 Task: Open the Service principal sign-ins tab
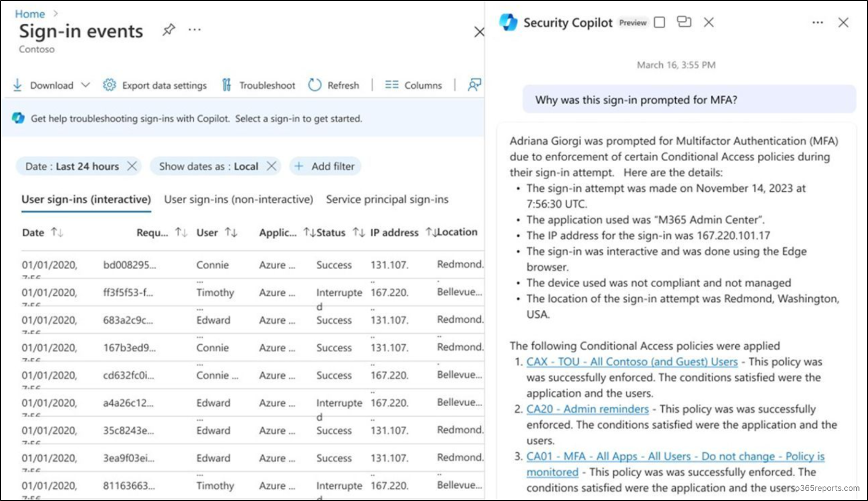click(387, 200)
